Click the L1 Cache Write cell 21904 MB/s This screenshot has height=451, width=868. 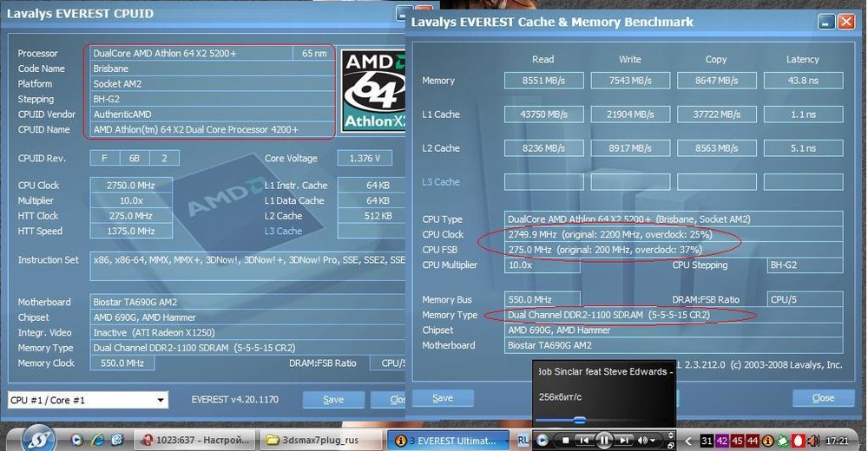[630, 114]
